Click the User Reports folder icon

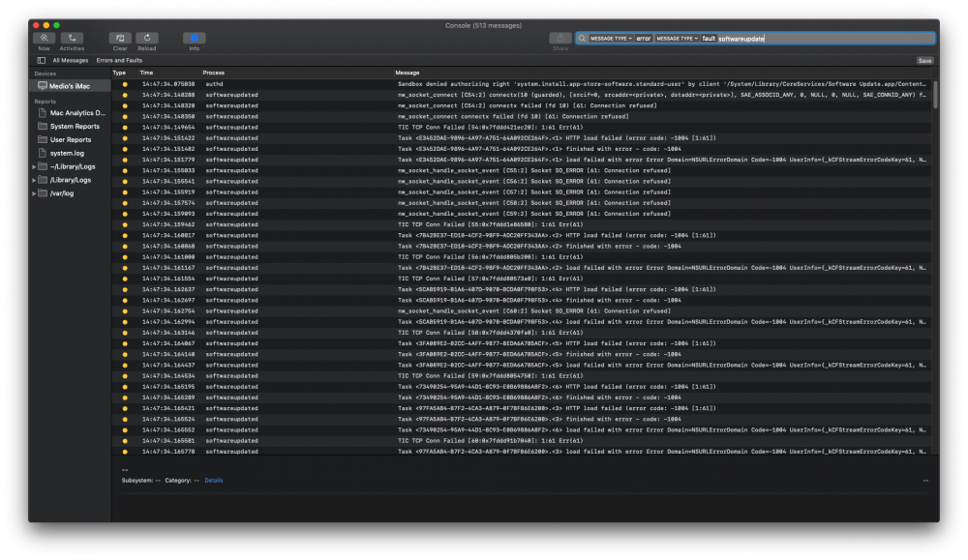(x=43, y=139)
